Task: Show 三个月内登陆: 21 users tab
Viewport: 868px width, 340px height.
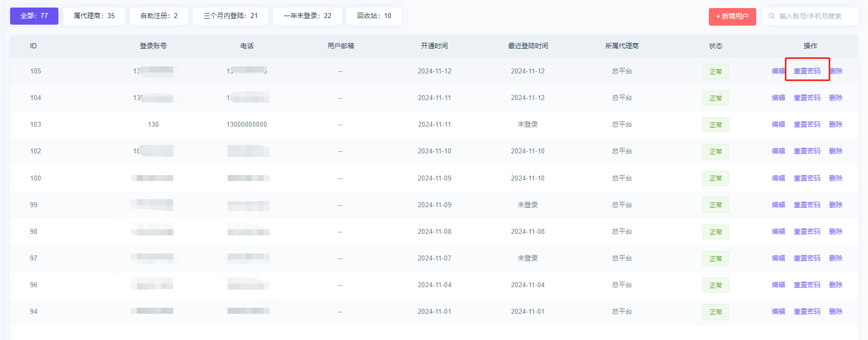Action: [x=230, y=16]
